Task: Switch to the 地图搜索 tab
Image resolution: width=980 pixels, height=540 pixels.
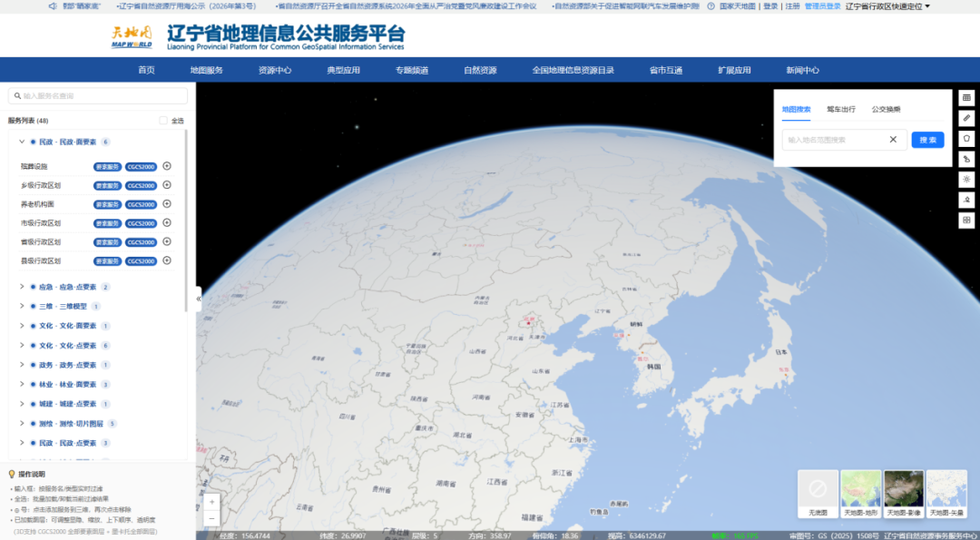Action: click(x=797, y=110)
